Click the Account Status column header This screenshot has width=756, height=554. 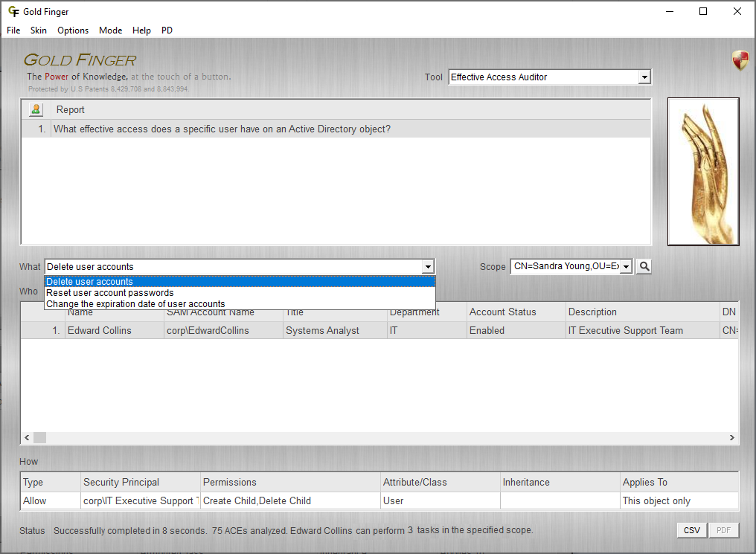(516, 312)
